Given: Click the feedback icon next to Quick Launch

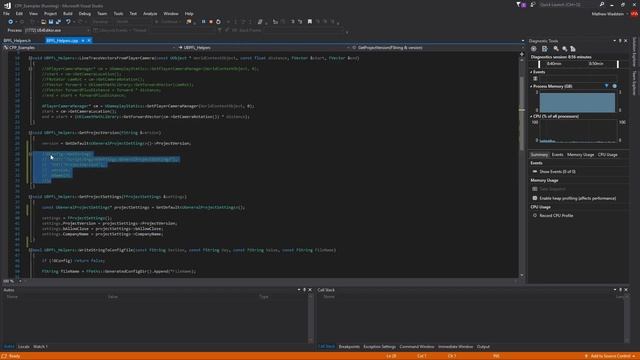Looking at the screenshot, I should tap(533, 4).
